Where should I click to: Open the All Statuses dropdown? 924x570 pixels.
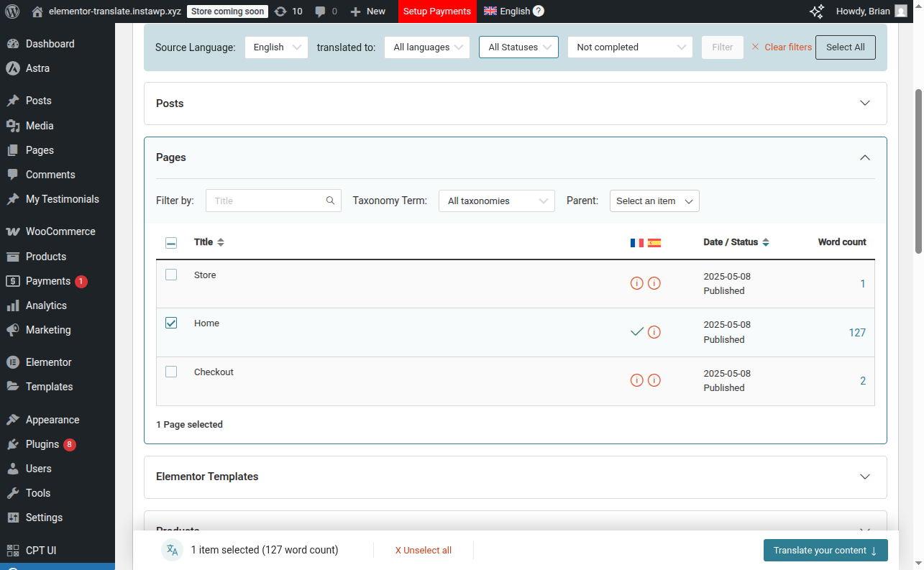click(518, 47)
